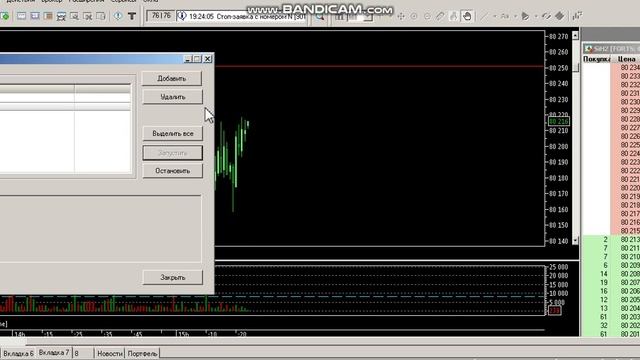
Task: Open the dropdown arrow next to the Aa tool
Action: (x=515, y=16)
